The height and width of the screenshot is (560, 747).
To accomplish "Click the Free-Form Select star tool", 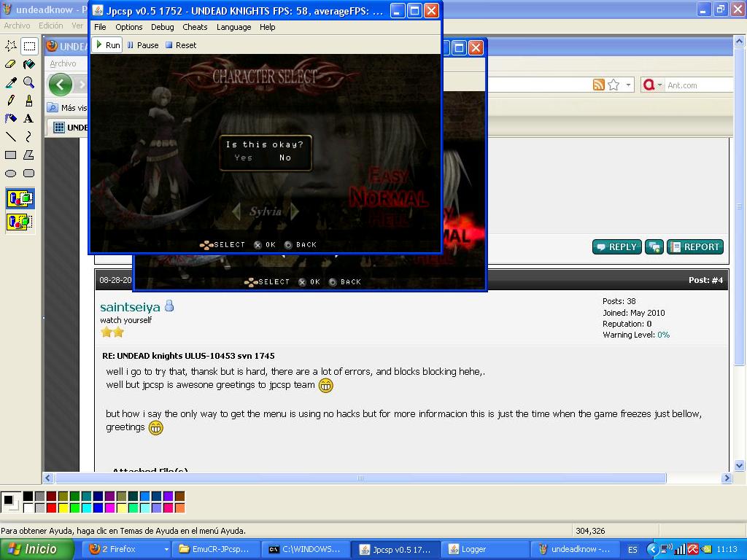I will pyautogui.click(x=11, y=46).
